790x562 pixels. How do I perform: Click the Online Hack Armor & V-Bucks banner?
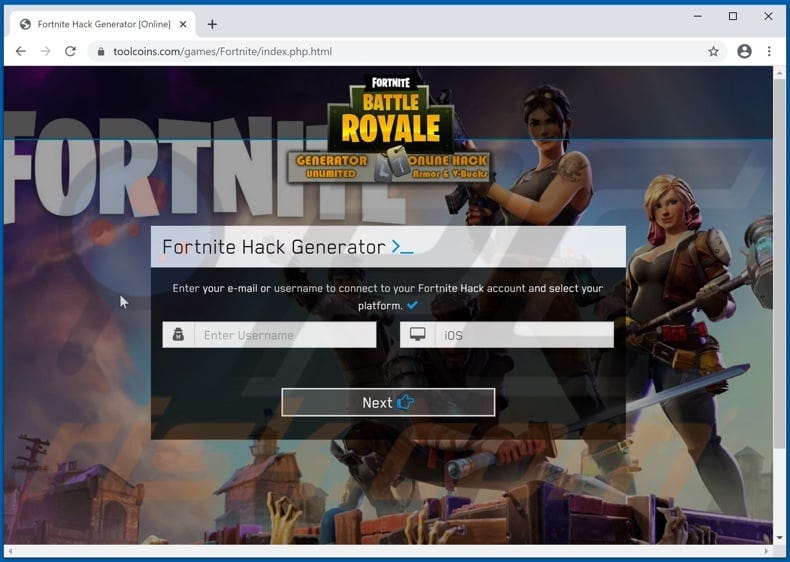click(449, 167)
